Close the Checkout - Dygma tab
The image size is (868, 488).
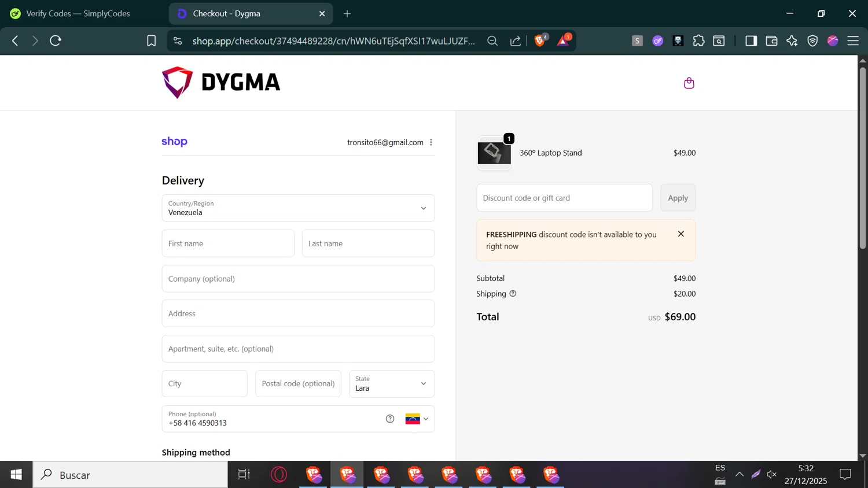pyautogui.click(x=322, y=13)
